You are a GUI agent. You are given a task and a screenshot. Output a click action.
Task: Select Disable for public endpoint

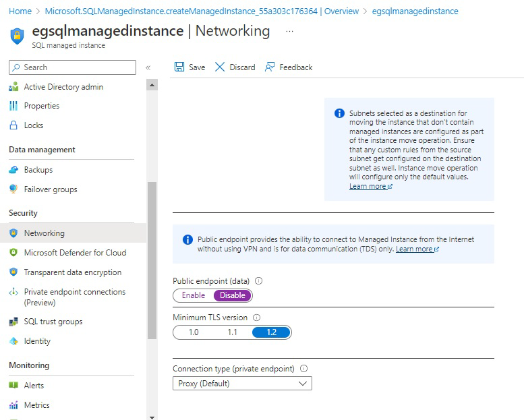[x=232, y=295]
